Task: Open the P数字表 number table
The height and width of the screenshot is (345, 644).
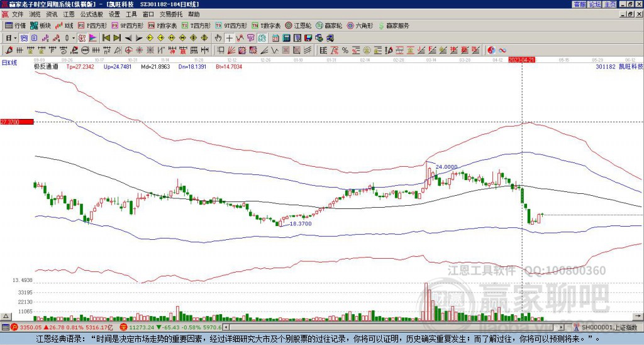Action: point(162,25)
